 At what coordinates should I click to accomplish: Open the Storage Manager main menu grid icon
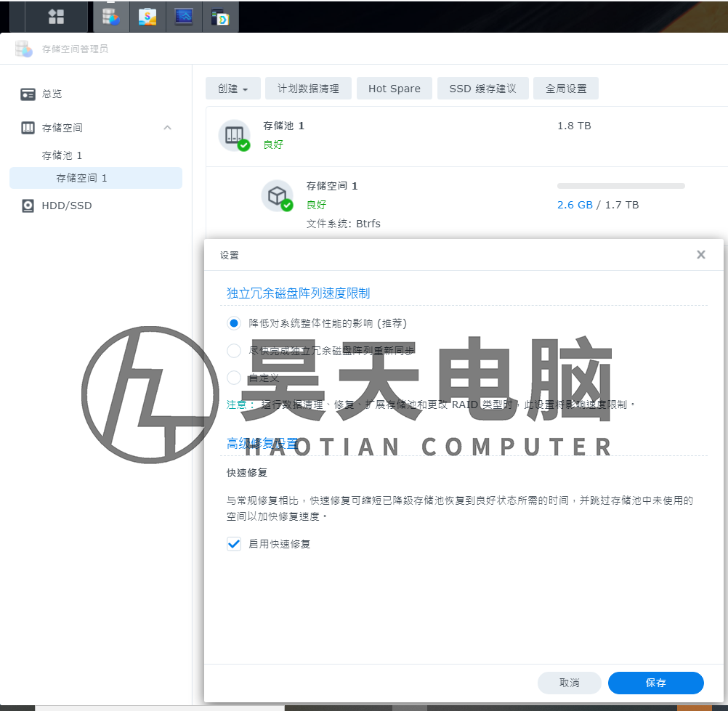(55, 16)
